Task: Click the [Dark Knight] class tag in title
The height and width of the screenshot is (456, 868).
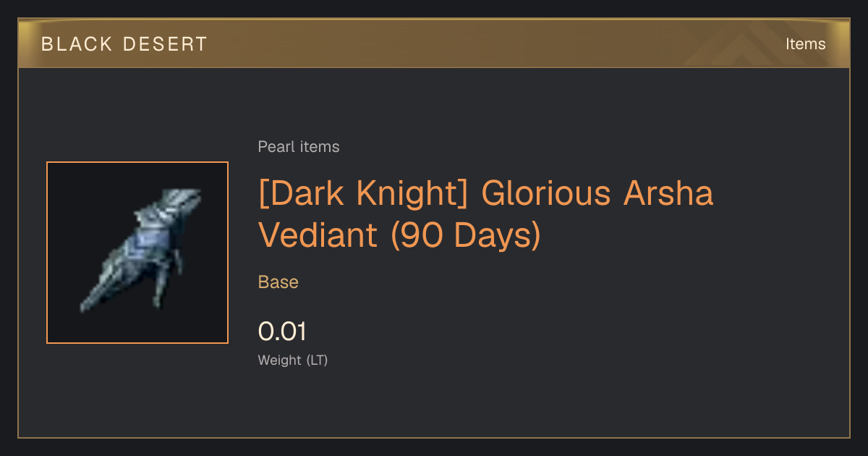Action: click(364, 194)
